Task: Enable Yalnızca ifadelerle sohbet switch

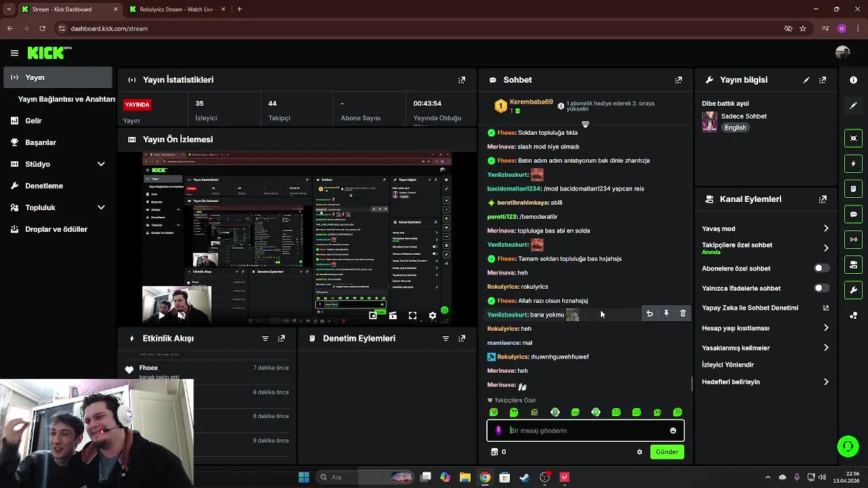Action: 821,288
